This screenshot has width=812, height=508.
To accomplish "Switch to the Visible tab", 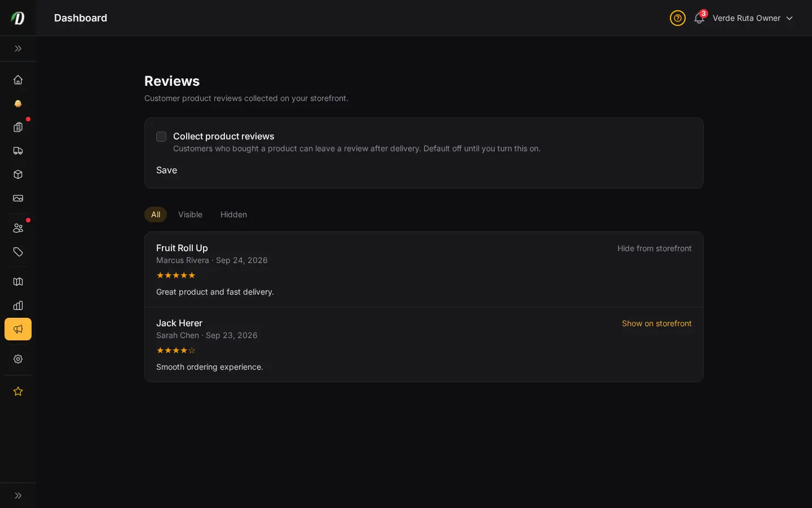I will click(x=190, y=214).
